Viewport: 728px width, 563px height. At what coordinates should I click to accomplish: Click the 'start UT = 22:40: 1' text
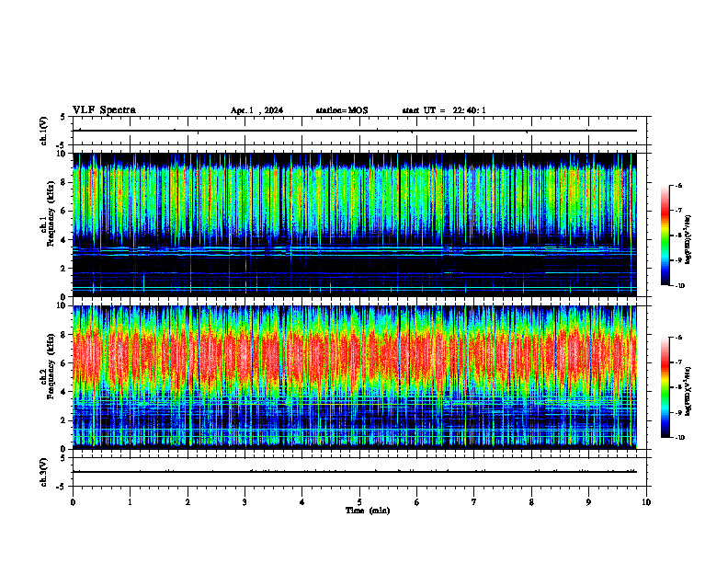pyautogui.click(x=444, y=110)
